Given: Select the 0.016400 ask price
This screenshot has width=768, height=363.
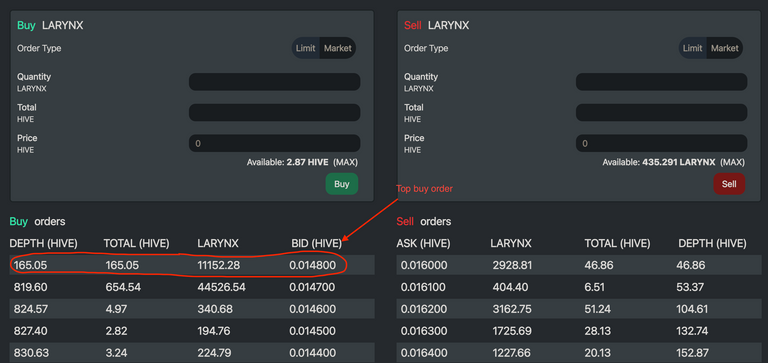Looking at the screenshot, I should 424,353.
